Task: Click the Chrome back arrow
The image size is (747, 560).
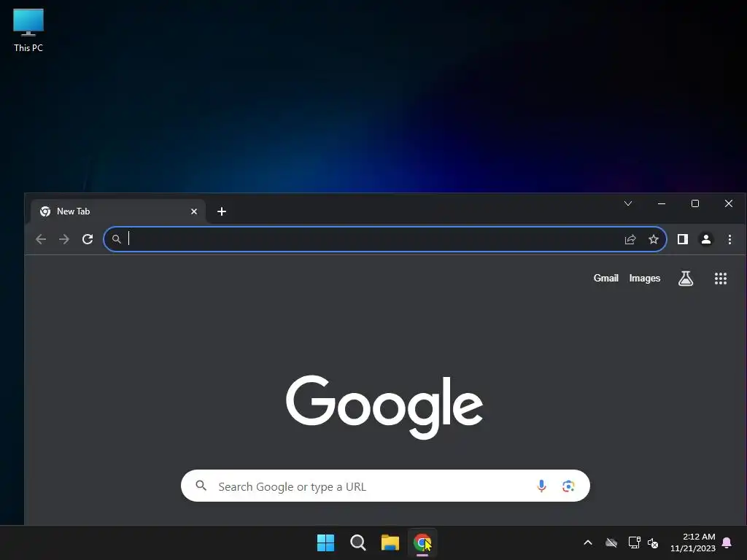Action: click(41, 239)
